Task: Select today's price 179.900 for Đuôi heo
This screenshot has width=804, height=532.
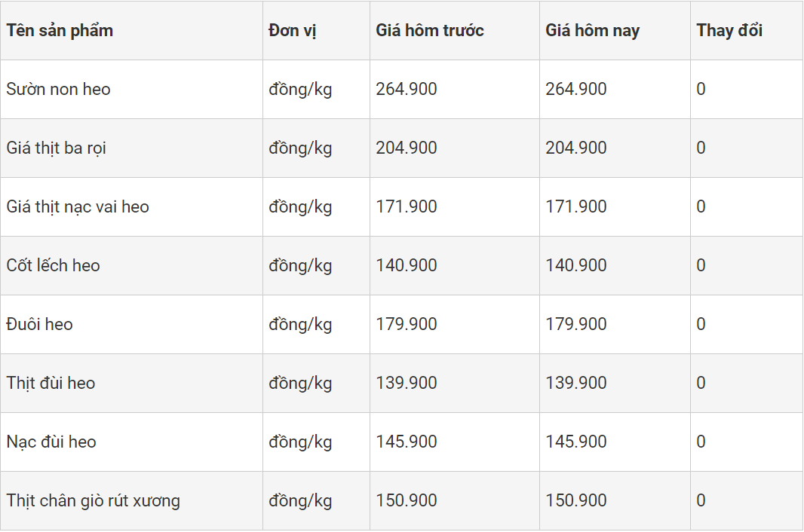Action: tap(576, 325)
